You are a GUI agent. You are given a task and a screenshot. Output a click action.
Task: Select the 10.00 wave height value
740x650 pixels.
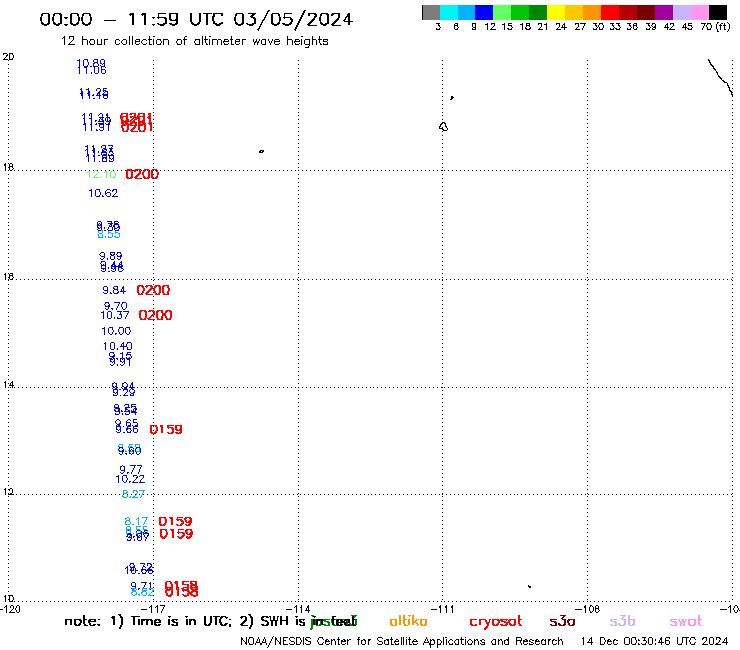coord(116,331)
